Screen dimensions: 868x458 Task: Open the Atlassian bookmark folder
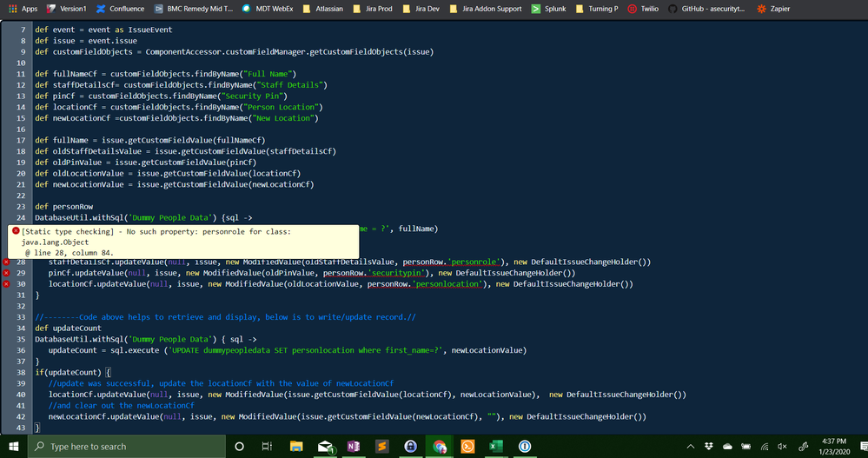pyautogui.click(x=323, y=9)
